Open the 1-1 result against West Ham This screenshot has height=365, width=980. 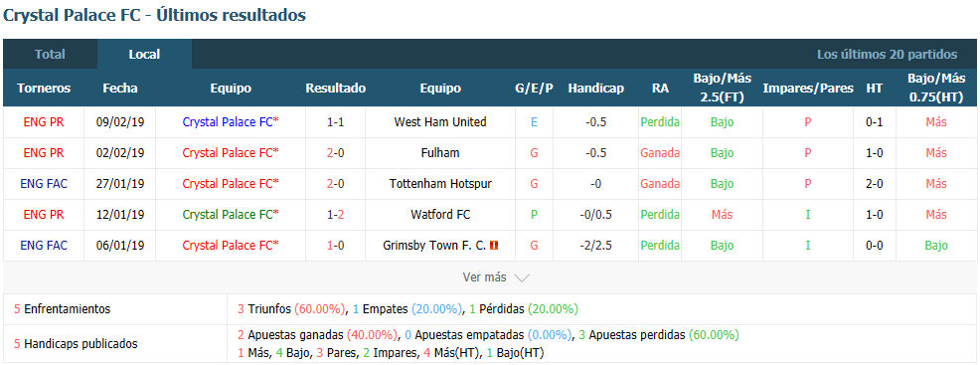[x=335, y=122]
